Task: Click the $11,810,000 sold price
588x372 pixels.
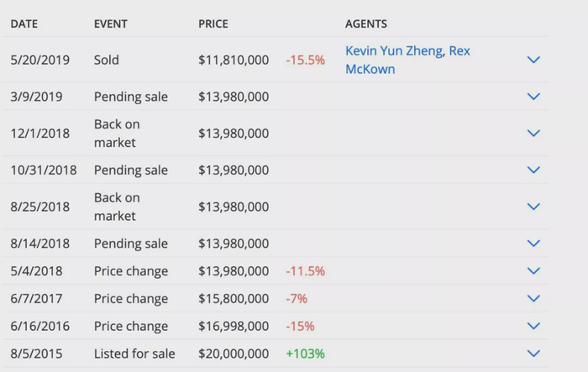Action: (x=234, y=60)
